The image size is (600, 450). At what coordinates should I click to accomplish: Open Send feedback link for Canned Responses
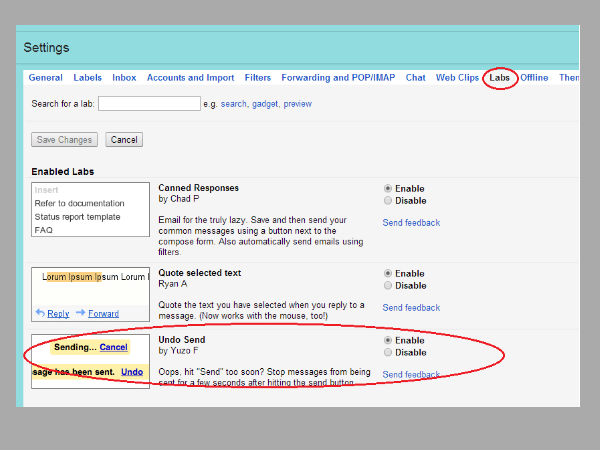click(x=411, y=223)
